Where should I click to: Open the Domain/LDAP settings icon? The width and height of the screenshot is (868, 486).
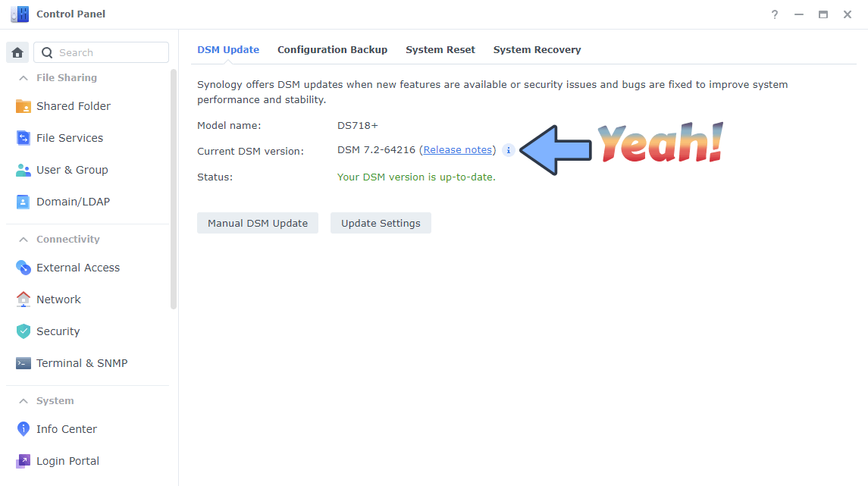[24, 202]
